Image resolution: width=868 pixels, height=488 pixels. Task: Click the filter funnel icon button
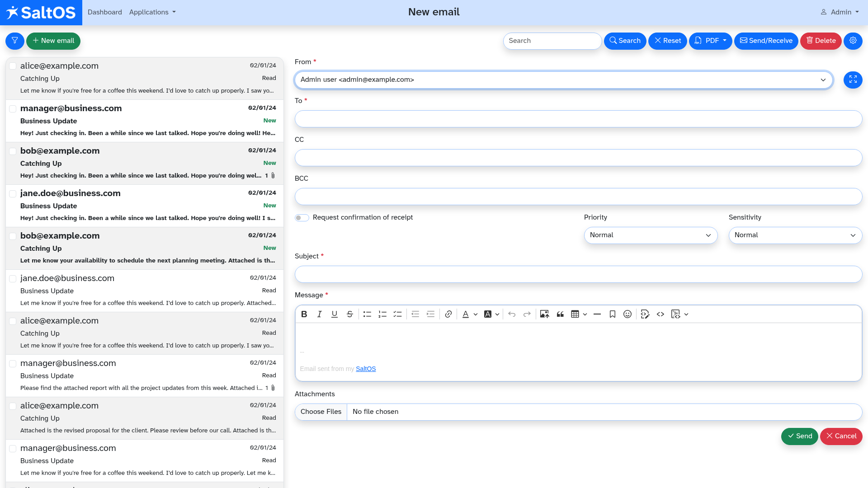pos(14,41)
